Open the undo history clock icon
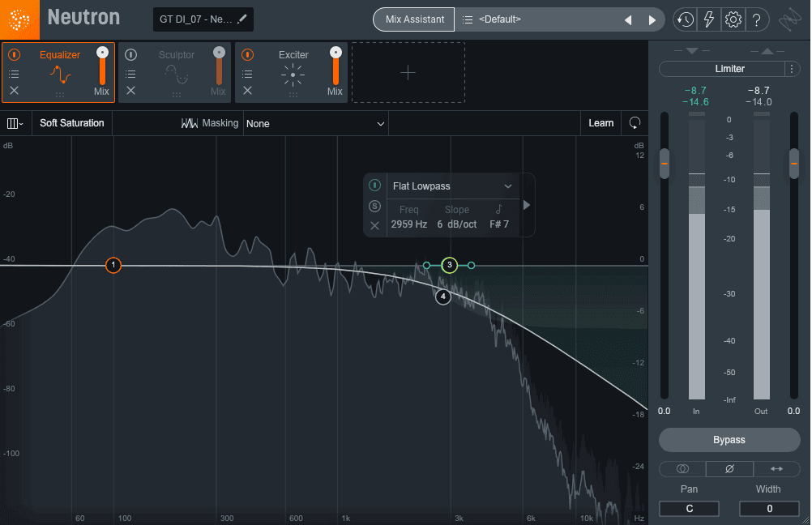Image resolution: width=812 pixels, height=525 pixels. (685, 19)
